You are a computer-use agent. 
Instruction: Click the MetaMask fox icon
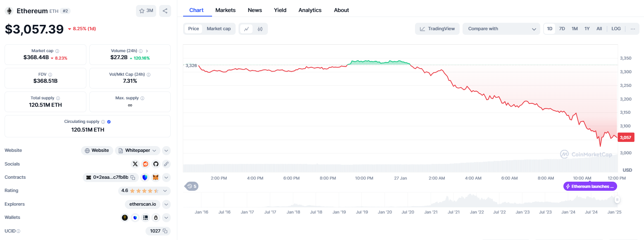pos(155,177)
